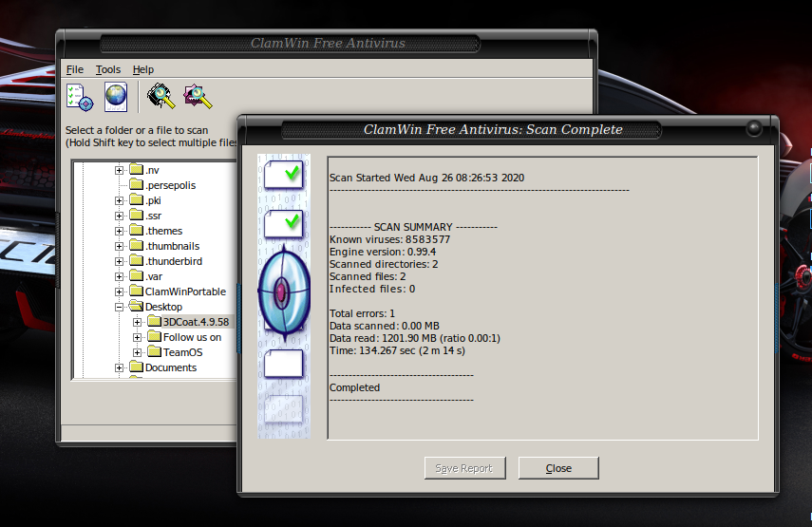Click the Scanned directories: 2 line

(x=384, y=264)
